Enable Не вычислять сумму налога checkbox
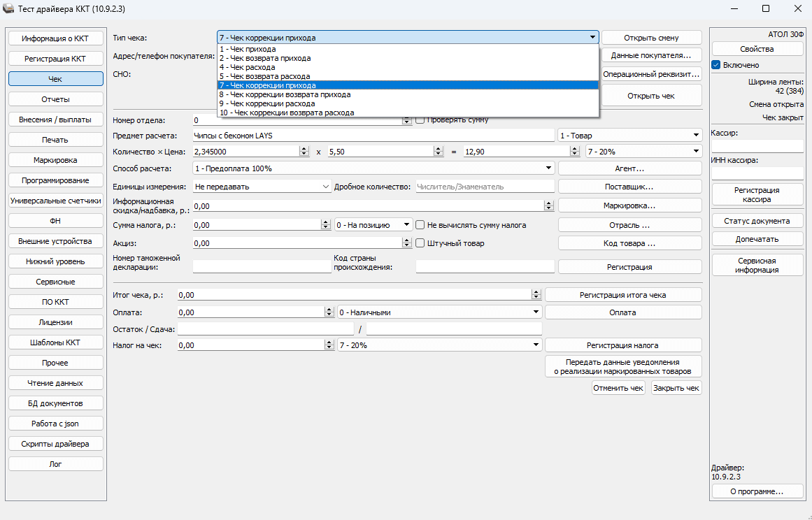The image size is (812, 520). (420, 225)
